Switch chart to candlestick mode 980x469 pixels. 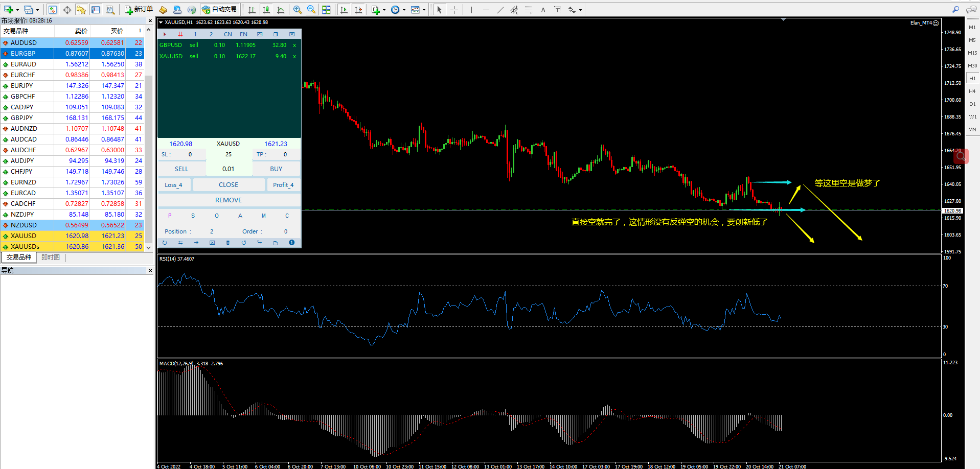266,10
